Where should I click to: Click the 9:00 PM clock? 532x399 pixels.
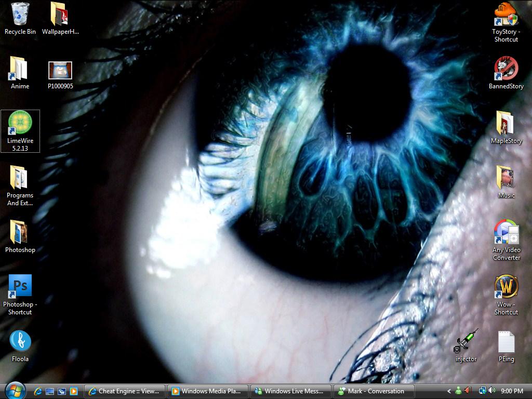(x=512, y=391)
